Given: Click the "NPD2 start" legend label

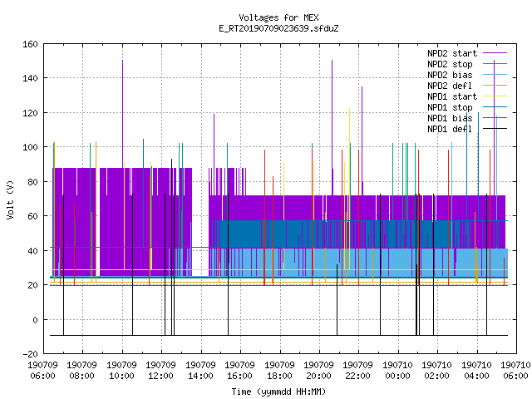Looking at the screenshot, I should (x=452, y=53).
